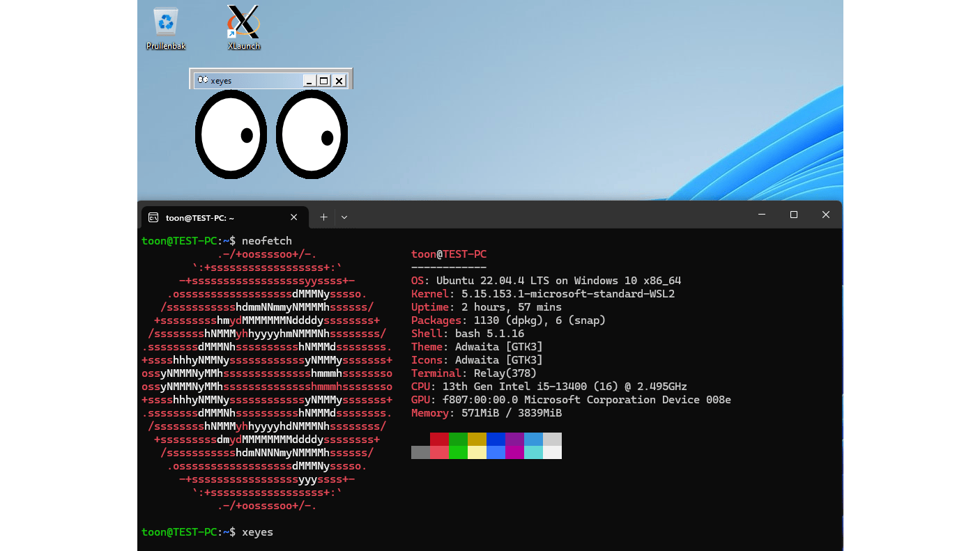
Task: Click the dark blue color block in neofetch
Action: [x=496, y=440]
